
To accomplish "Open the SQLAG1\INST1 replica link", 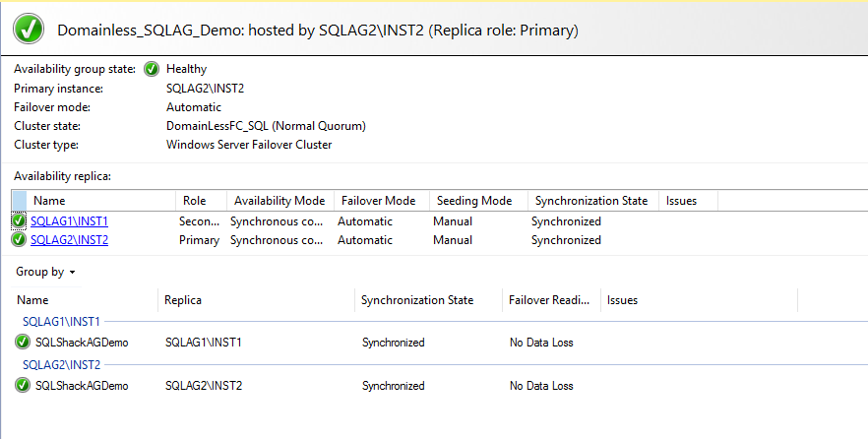I will pos(69,221).
